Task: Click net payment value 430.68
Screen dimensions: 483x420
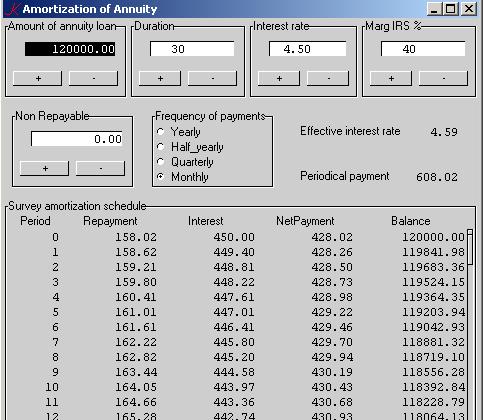Action: [x=332, y=402]
